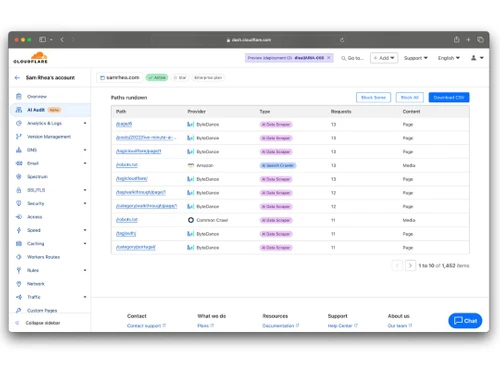The width and height of the screenshot is (500, 375).
Task: Expand the DNS submenu arrow
Action: pos(85,150)
